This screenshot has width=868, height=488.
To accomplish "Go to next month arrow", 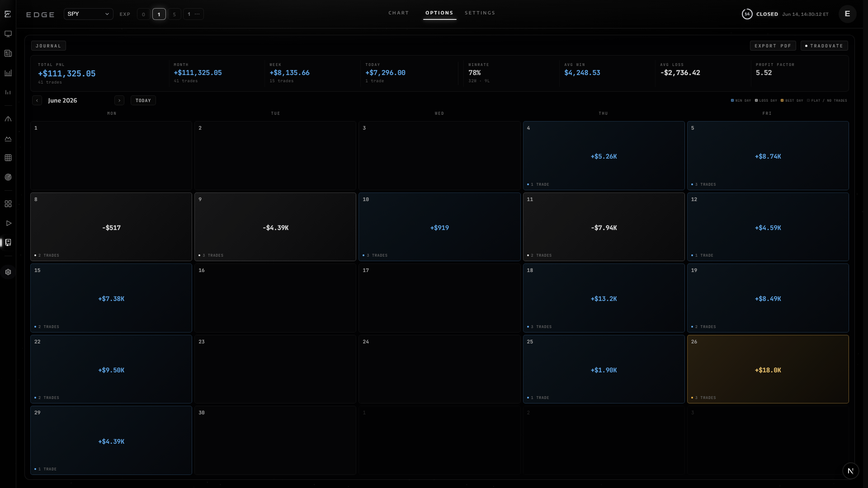I will click(119, 101).
